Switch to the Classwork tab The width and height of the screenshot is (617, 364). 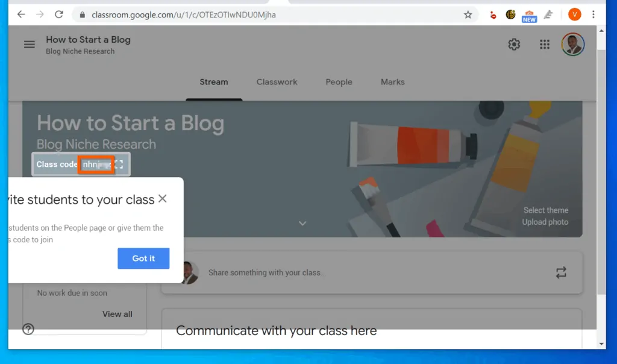(x=277, y=82)
